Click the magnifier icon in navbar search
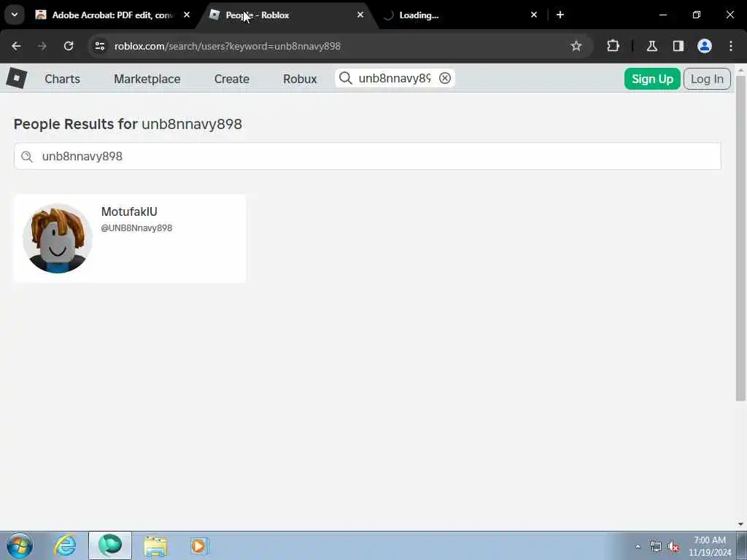Image resolution: width=747 pixels, height=560 pixels. point(345,78)
